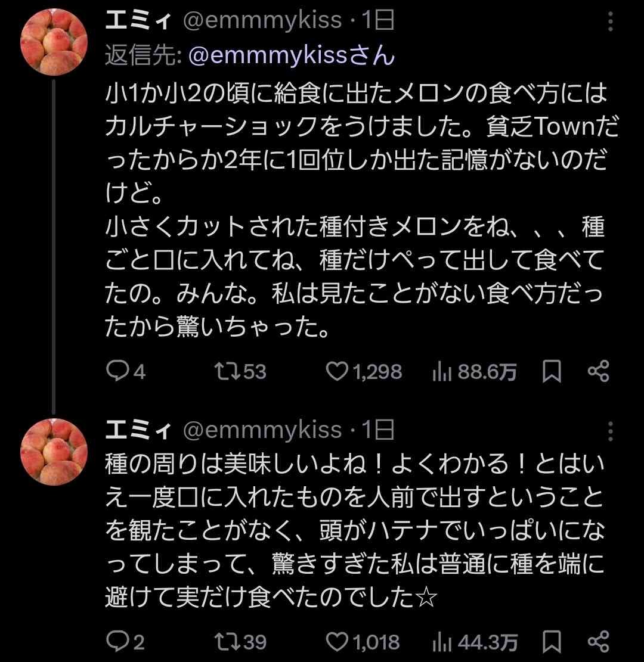Open more options on second tweet

point(610,430)
